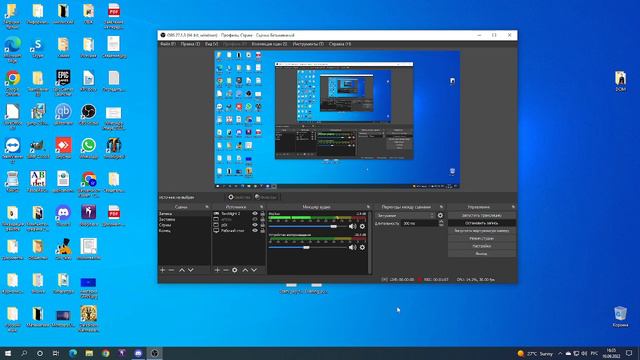Open Recycle Bin on desktop
Screen dimensions: 640x360
[x=620, y=316]
